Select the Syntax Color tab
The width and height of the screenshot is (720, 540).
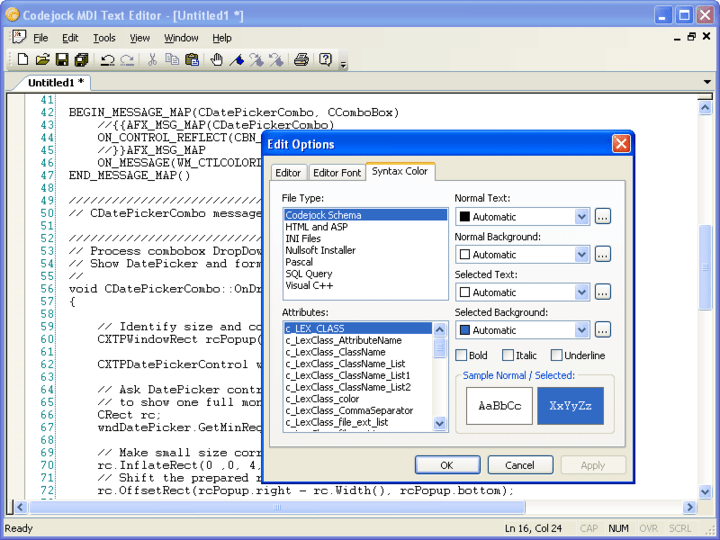point(400,171)
